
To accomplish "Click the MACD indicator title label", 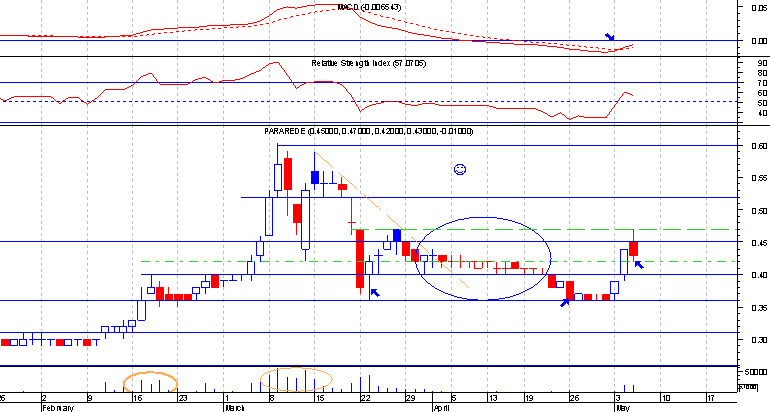I will point(369,7).
